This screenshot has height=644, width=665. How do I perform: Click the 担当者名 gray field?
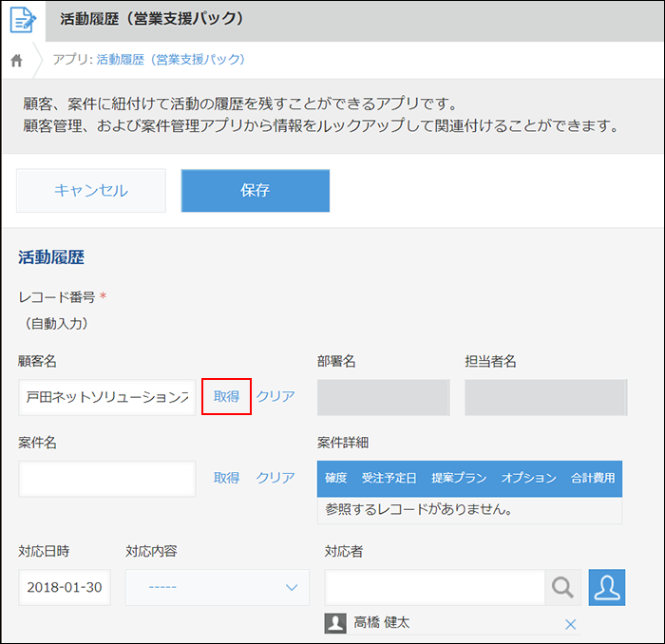click(x=546, y=397)
